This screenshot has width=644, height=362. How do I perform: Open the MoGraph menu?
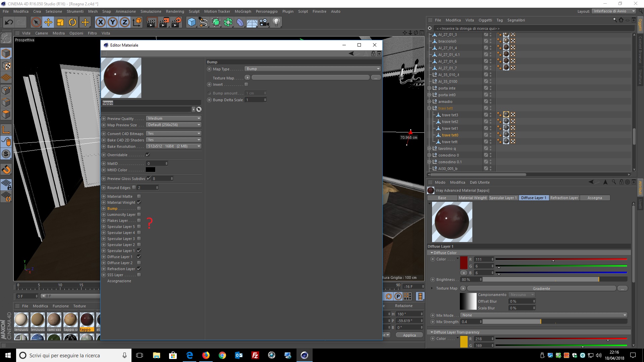point(243,11)
